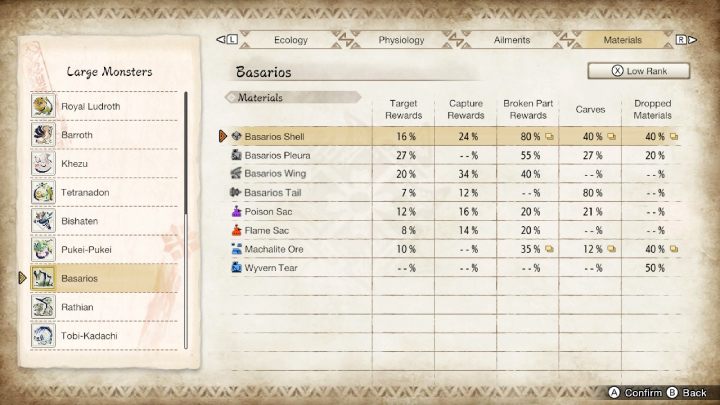This screenshot has height=405, width=720.
Task: Toggle rank with Low Rank button
Action: point(639,71)
